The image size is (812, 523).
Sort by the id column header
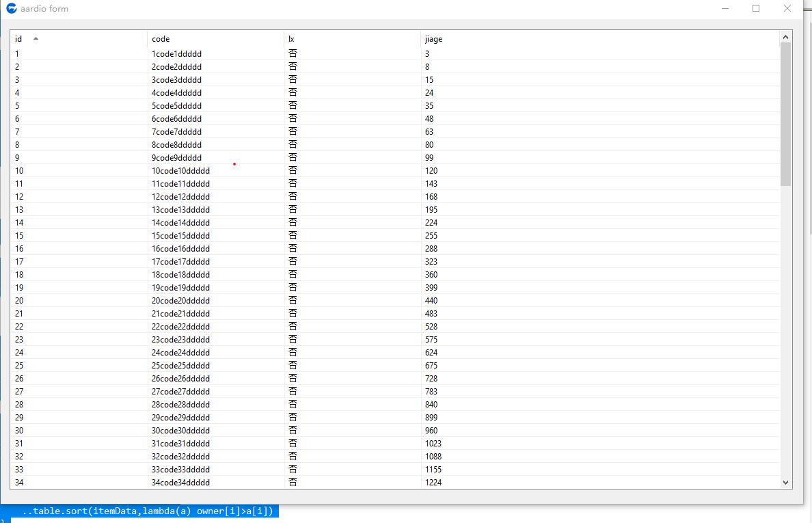79,39
